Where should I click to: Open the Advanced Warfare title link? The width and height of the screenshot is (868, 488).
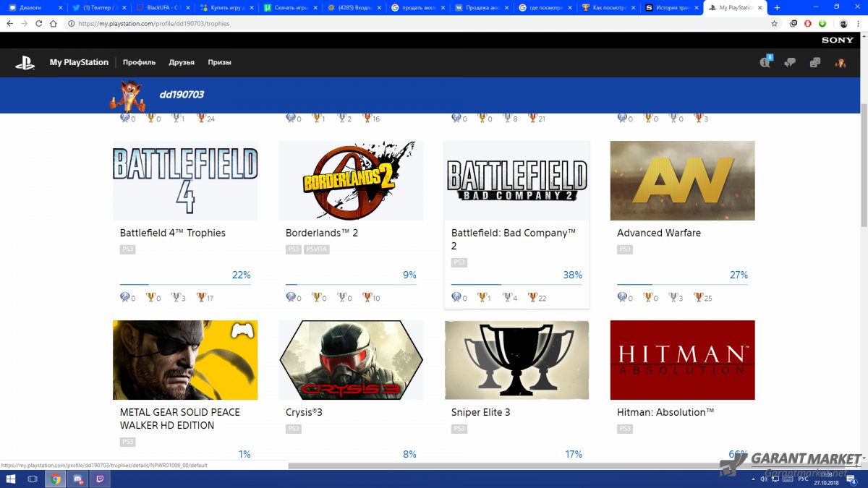[659, 233]
